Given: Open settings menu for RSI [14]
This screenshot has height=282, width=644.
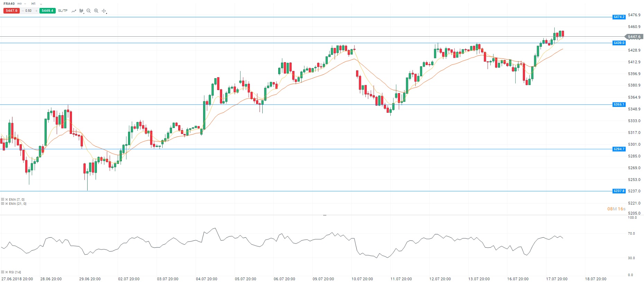Looking at the screenshot, I should [3, 272].
